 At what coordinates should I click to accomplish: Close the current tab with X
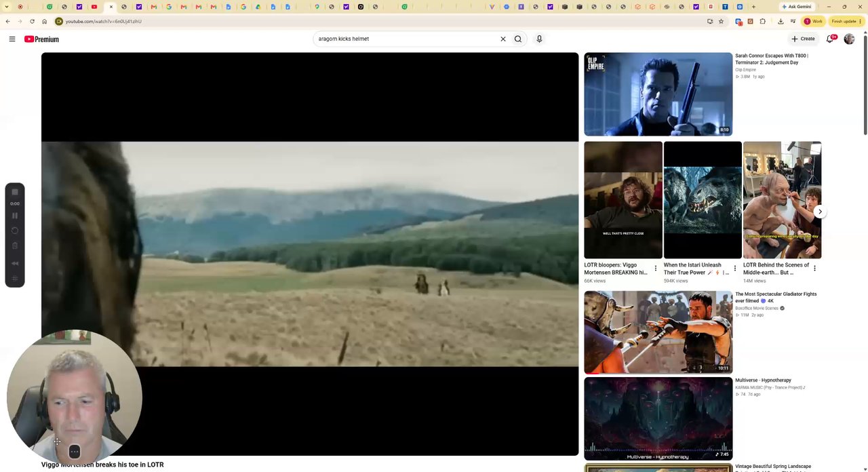[111, 7]
